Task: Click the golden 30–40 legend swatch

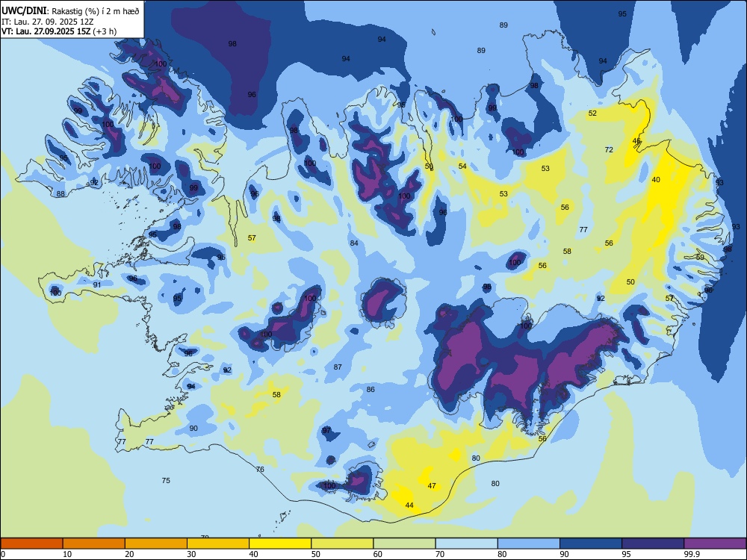Action: pyautogui.click(x=218, y=544)
